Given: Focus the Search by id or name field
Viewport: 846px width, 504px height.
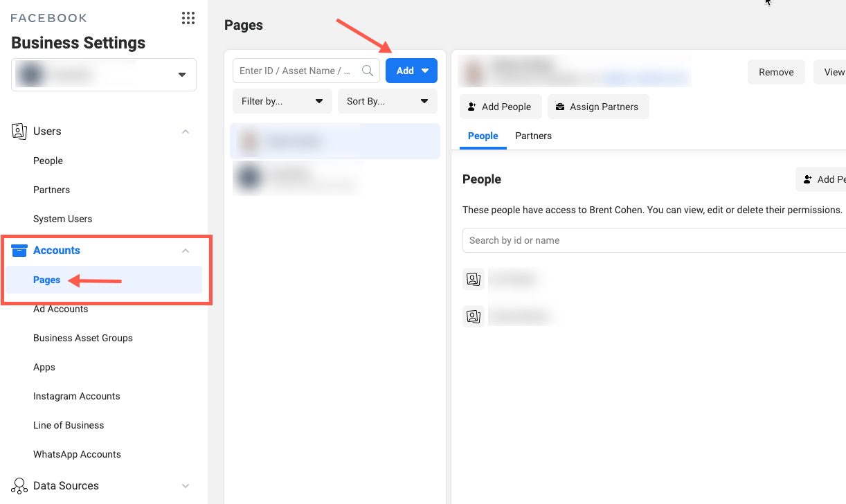Looking at the screenshot, I should click(x=651, y=240).
